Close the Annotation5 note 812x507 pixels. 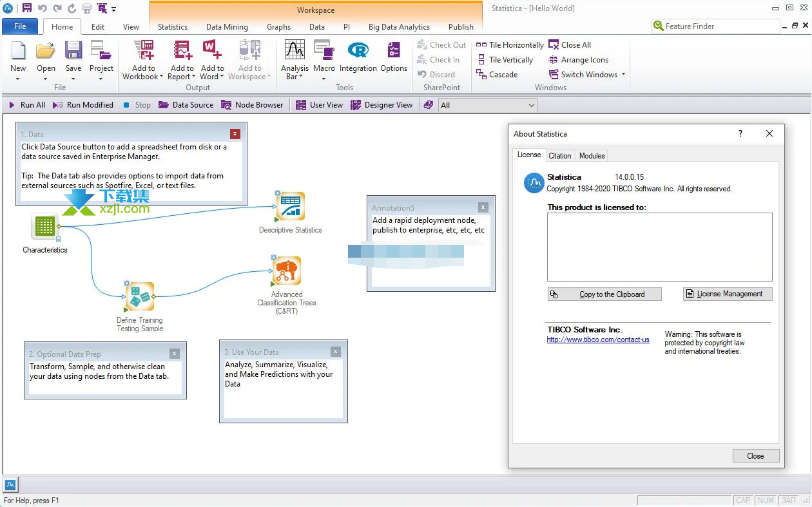(483, 207)
